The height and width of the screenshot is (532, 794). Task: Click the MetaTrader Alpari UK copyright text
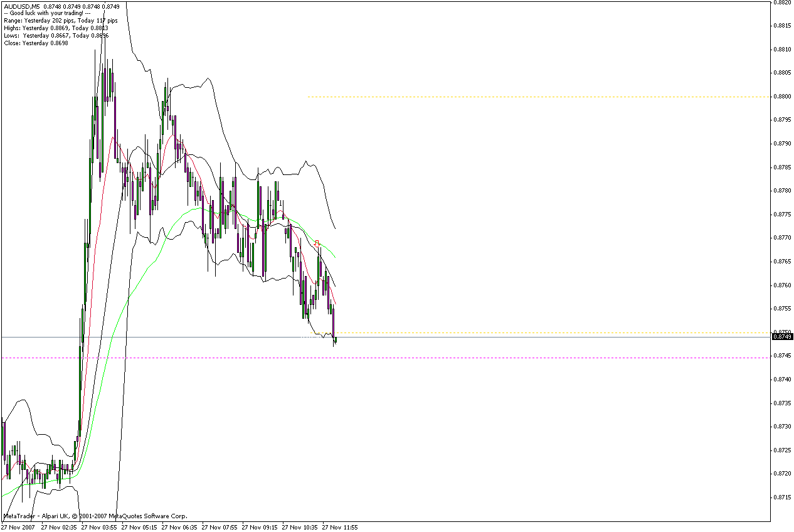[95, 516]
